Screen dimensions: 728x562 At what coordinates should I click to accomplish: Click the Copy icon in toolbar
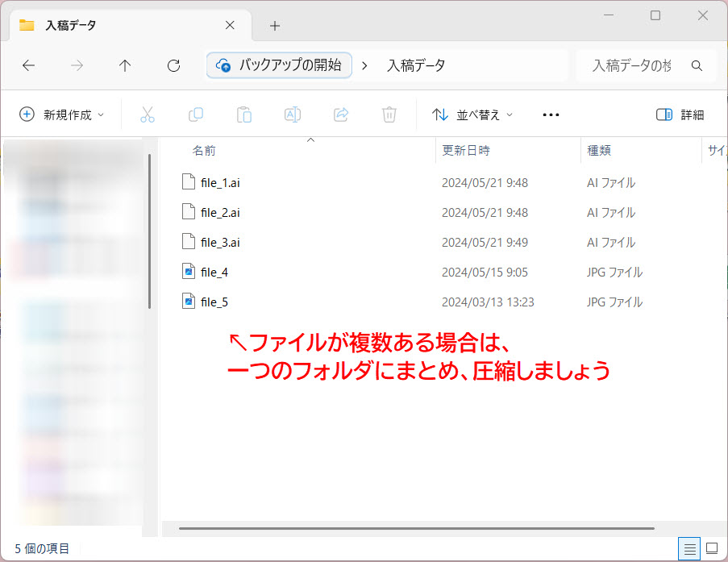[196, 114]
